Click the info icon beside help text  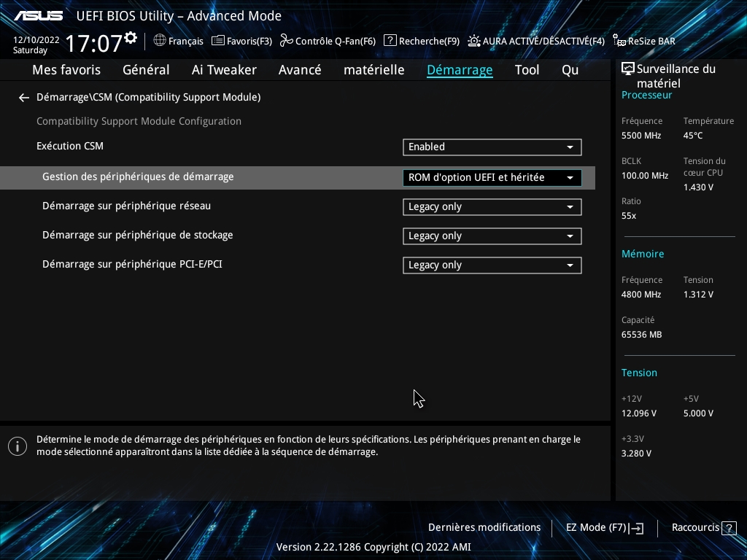point(18,446)
